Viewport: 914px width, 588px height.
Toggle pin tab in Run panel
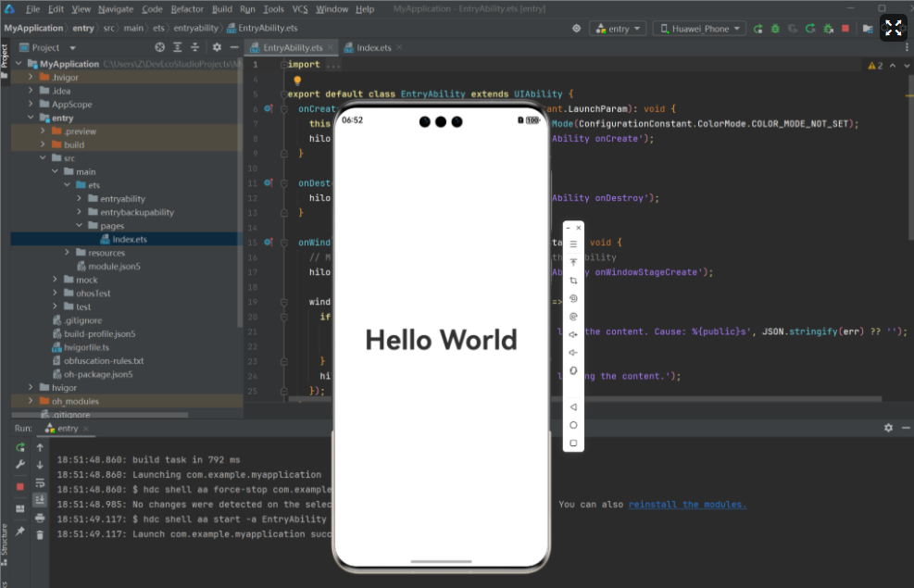point(20,531)
